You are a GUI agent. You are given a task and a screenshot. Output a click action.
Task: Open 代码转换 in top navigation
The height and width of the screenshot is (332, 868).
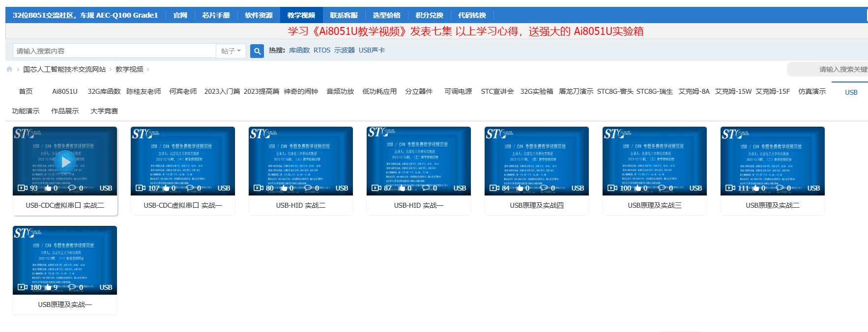click(x=472, y=15)
